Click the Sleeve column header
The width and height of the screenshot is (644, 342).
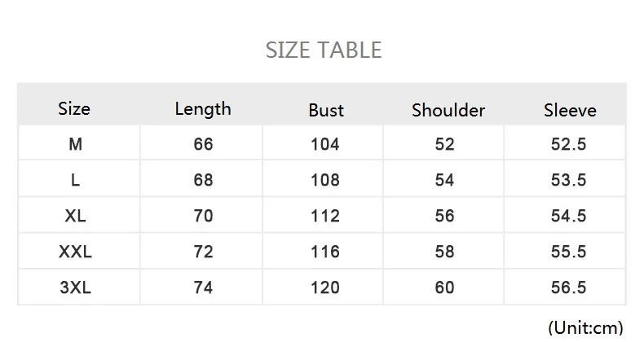(570, 110)
